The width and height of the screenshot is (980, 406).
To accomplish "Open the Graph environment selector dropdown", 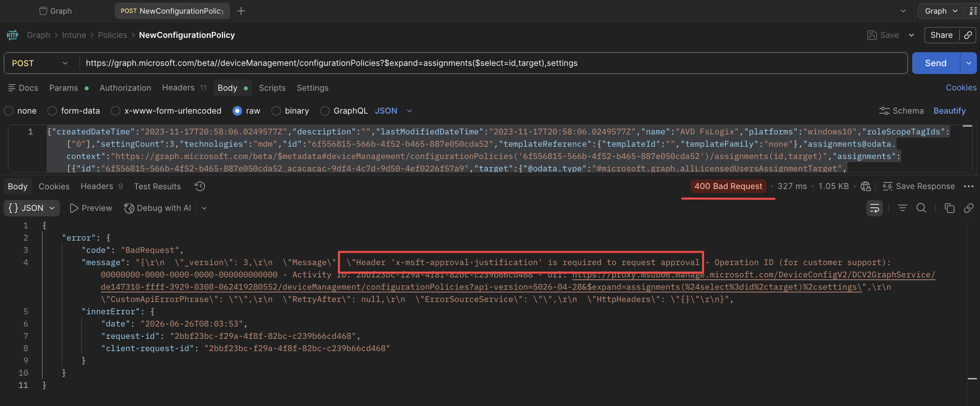I will point(941,11).
